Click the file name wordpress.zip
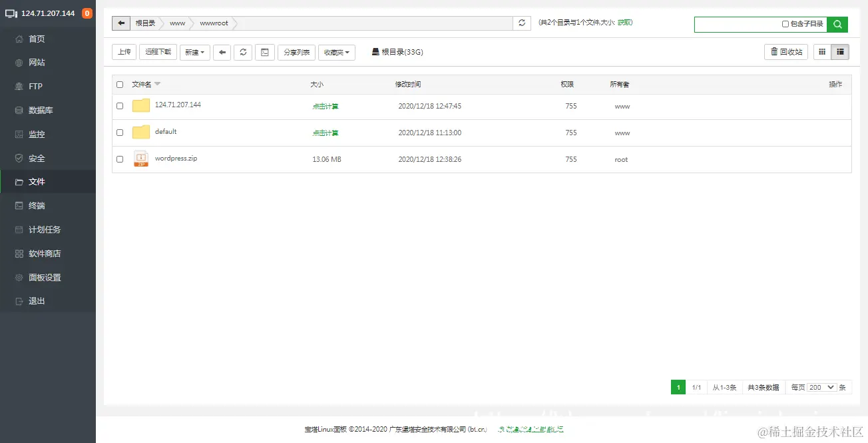Image resolution: width=868 pixels, height=443 pixels. [176, 159]
